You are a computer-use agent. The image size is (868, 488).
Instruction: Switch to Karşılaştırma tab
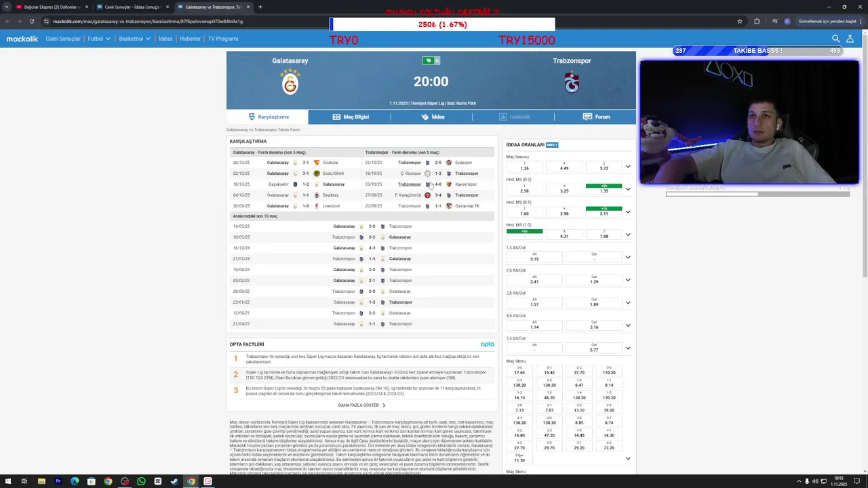click(x=267, y=117)
